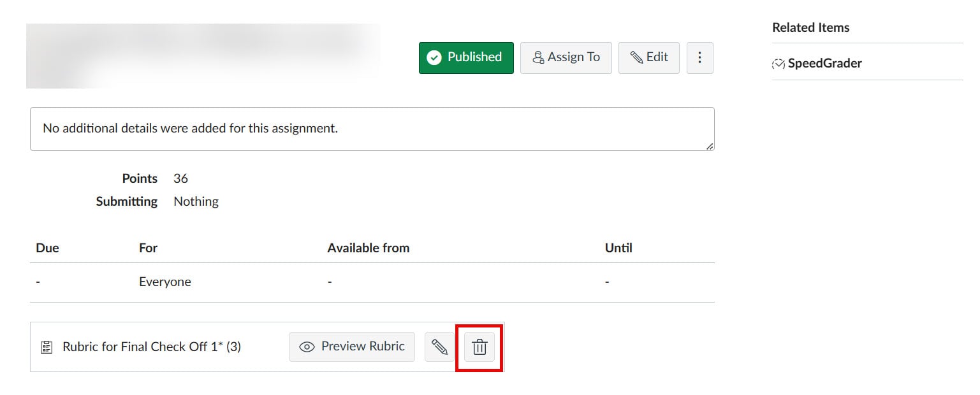
Task: Click inside the assignment description box
Action: [x=372, y=129]
